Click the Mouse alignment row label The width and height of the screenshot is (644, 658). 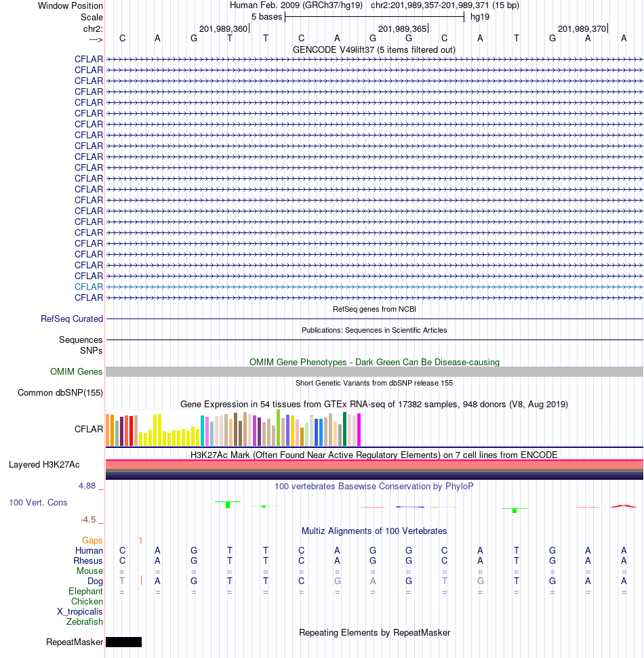pos(90,571)
